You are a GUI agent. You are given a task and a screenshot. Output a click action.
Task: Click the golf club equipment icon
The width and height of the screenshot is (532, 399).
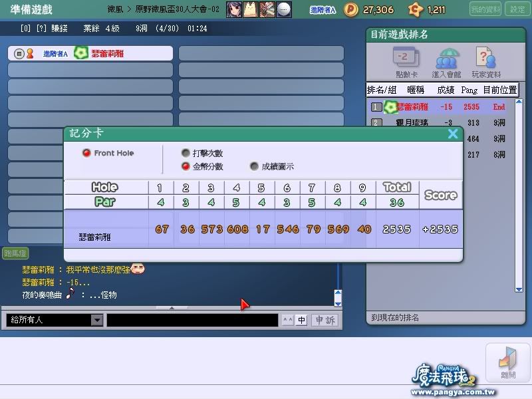(x=267, y=9)
